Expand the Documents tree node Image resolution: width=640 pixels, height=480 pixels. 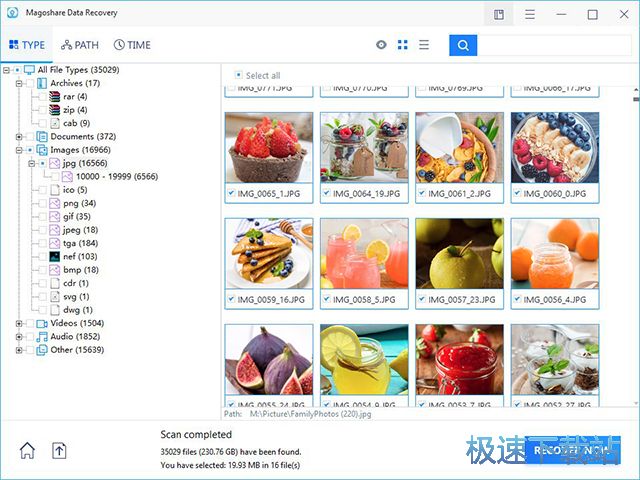pos(19,136)
